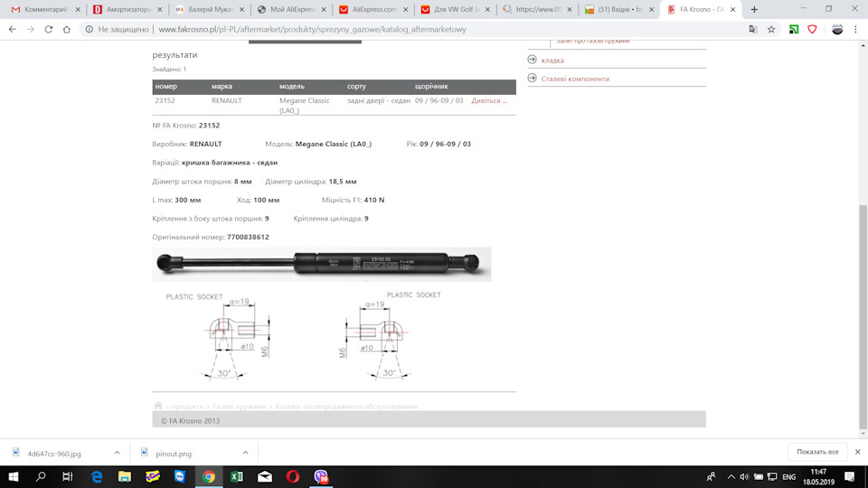Screen dimensions: 868x488
Task: Show hidden system tray icons
Action: [x=731, y=476]
